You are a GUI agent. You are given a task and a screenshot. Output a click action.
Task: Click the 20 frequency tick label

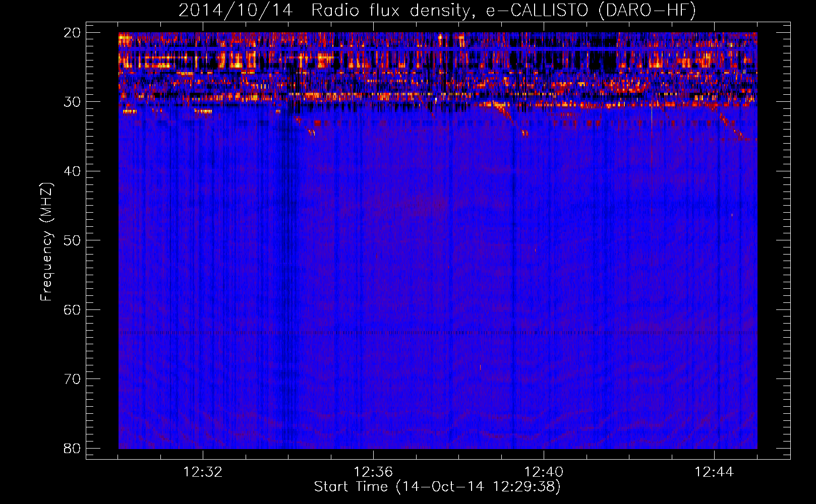[x=72, y=33]
